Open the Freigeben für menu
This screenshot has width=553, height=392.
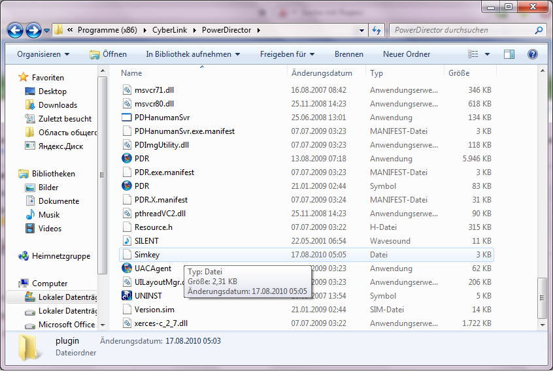coord(287,54)
